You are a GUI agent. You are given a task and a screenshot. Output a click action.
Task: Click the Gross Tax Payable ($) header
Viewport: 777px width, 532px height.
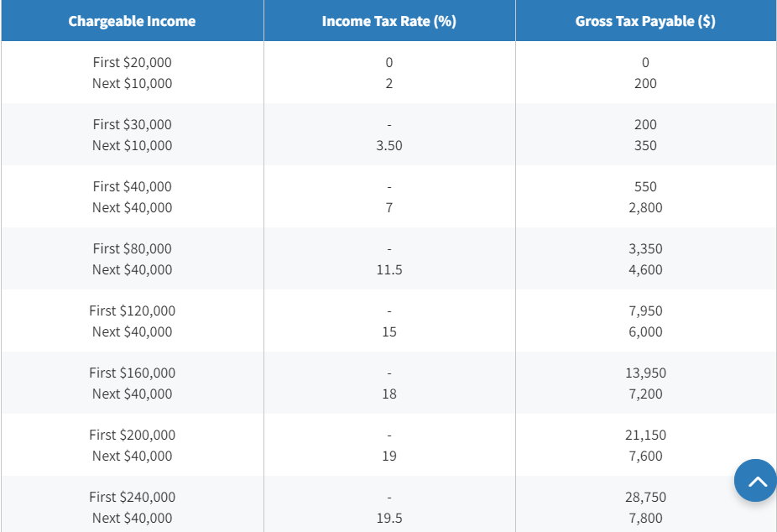pos(644,21)
